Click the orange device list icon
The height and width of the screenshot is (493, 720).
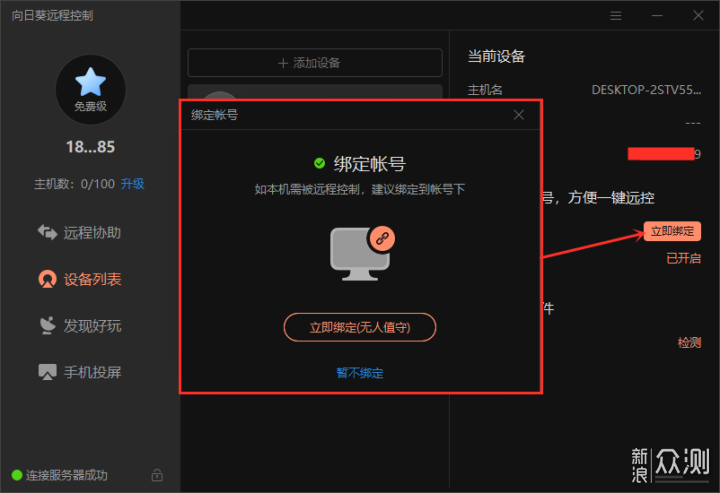point(47,279)
